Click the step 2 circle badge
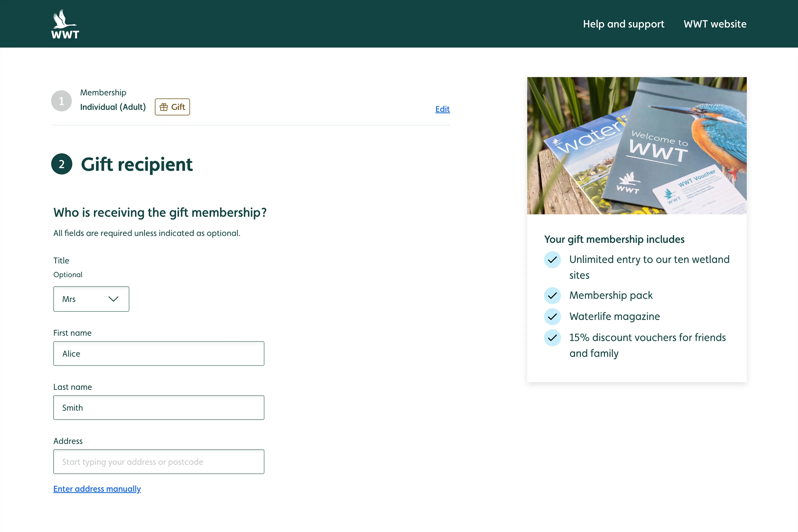This screenshot has height=532, width=798. [61, 164]
